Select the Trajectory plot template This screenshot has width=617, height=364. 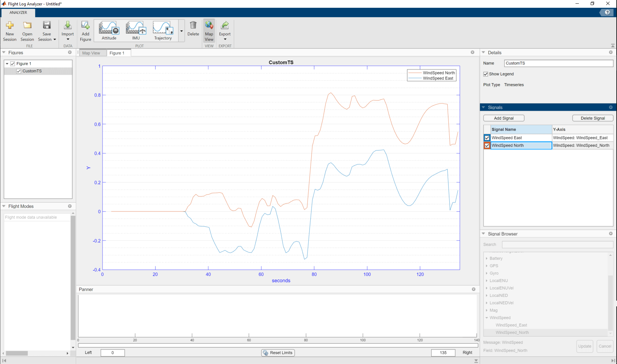(x=163, y=30)
